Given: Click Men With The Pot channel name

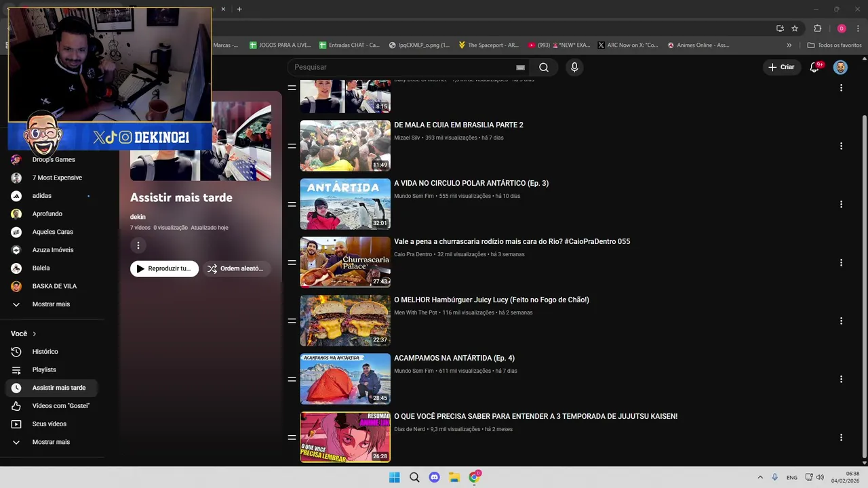Looking at the screenshot, I should point(416,312).
